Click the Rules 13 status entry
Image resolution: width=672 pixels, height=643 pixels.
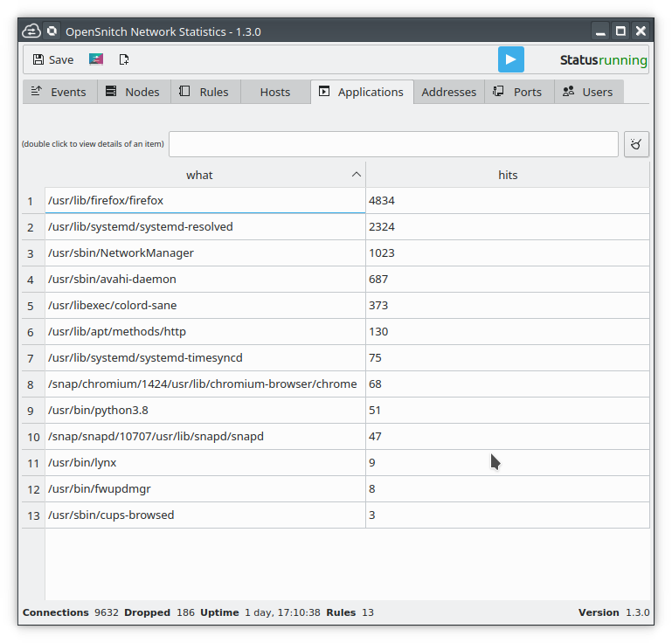350,612
